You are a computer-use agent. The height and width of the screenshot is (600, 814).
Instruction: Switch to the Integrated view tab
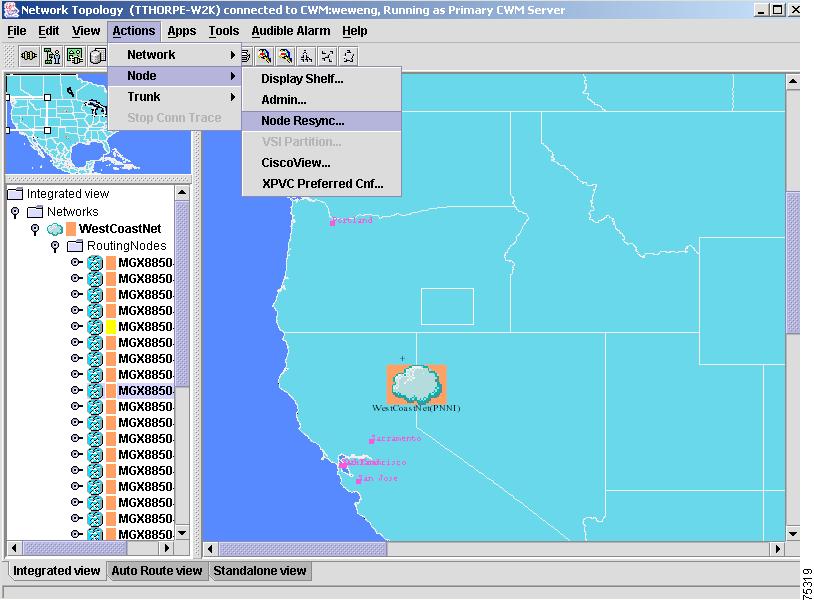(x=56, y=570)
